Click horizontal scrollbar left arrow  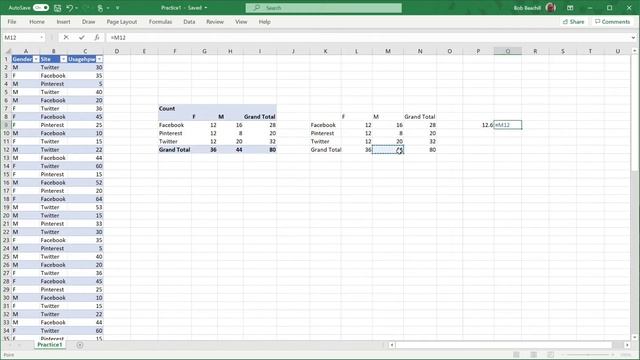(x=392, y=345)
